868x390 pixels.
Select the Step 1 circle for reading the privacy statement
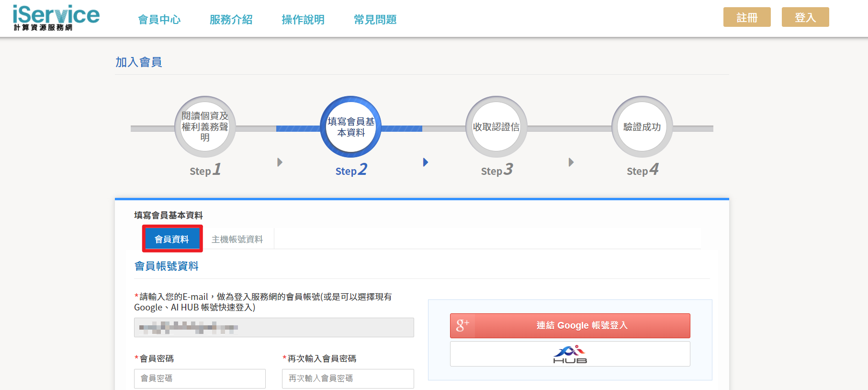click(205, 127)
